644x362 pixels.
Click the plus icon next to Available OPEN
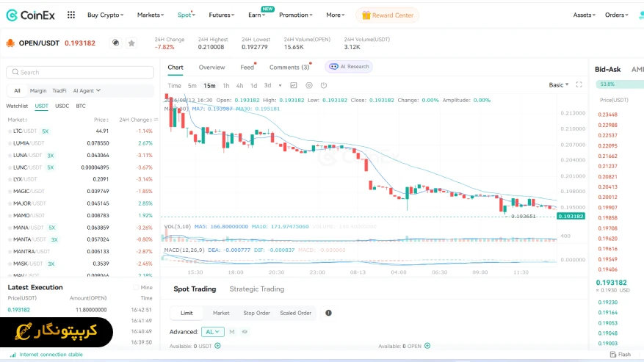click(x=427, y=346)
